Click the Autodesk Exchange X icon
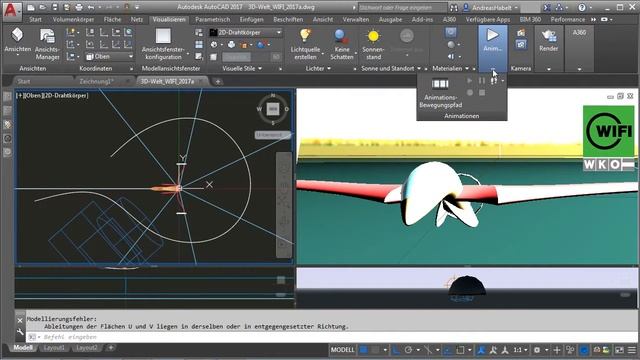This screenshot has height=360, width=640. pos(547,7)
